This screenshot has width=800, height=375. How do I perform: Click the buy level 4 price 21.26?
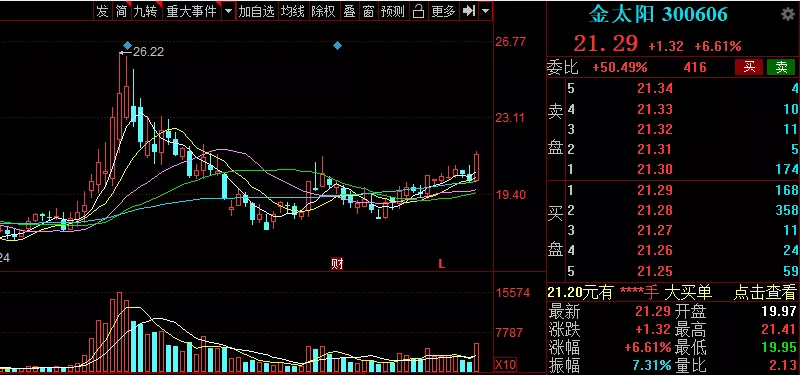coord(655,251)
